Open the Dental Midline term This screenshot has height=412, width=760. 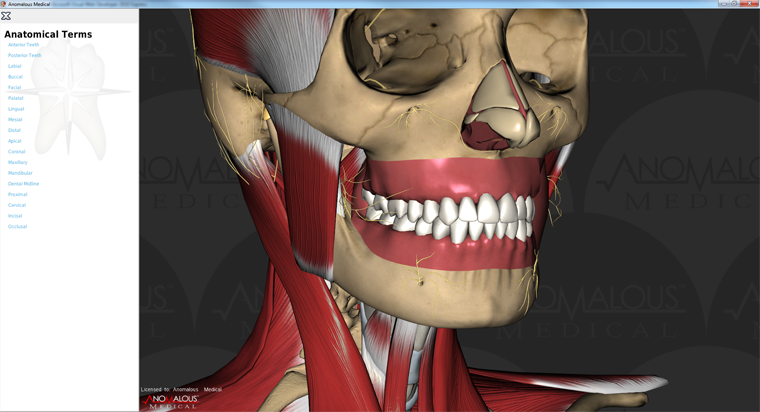[x=24, y=184]
